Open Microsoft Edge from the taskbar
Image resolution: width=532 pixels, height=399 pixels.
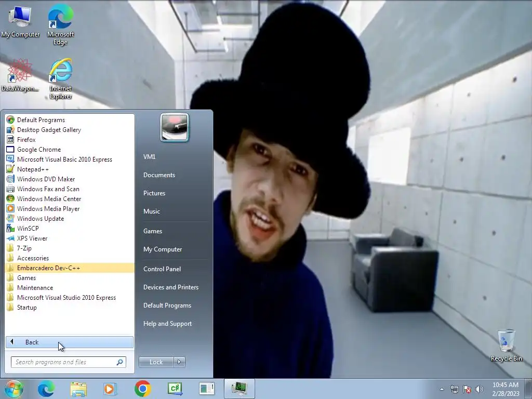click(x=46, y=389)
